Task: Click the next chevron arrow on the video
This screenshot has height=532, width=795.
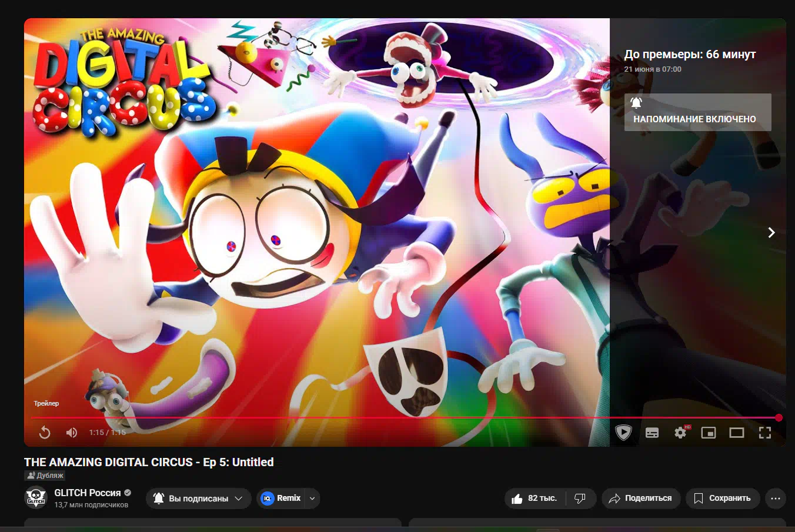Action: coord(771,233)
